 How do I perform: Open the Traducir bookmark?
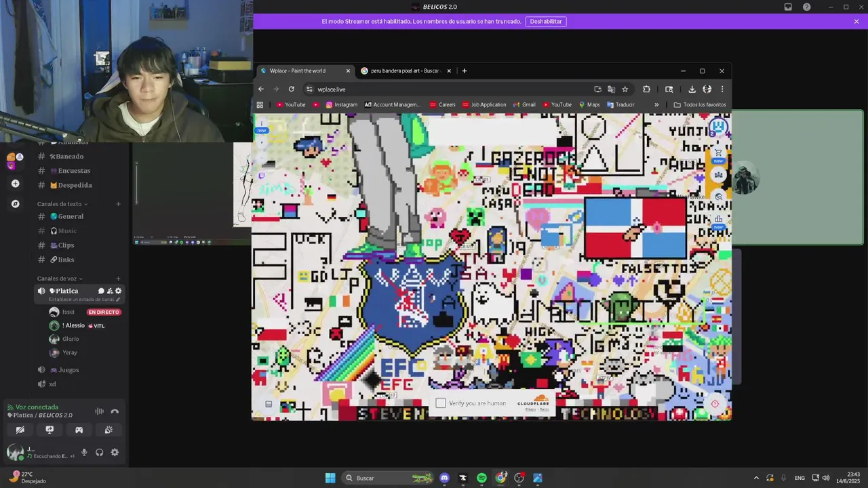tap(620, 104)
